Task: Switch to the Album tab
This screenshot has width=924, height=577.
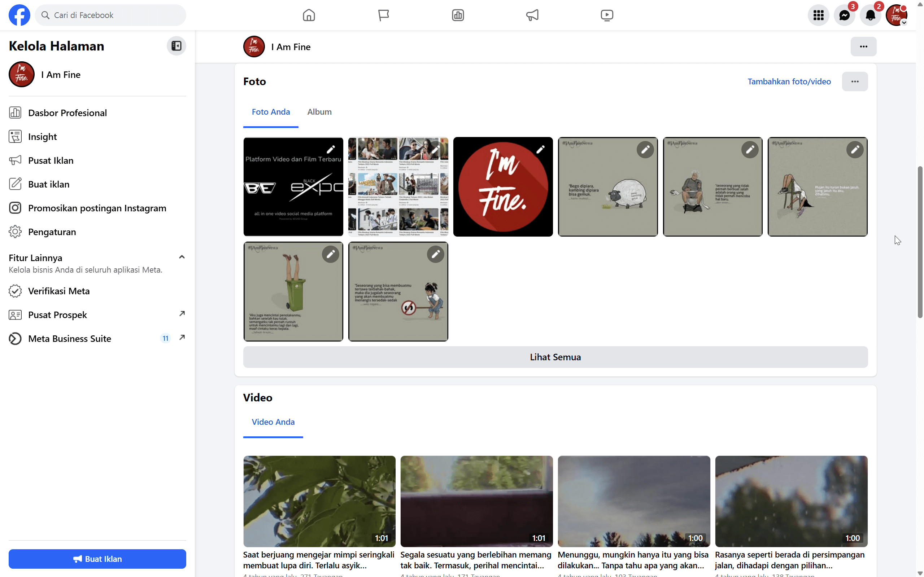Action: (x=319, y=112)
